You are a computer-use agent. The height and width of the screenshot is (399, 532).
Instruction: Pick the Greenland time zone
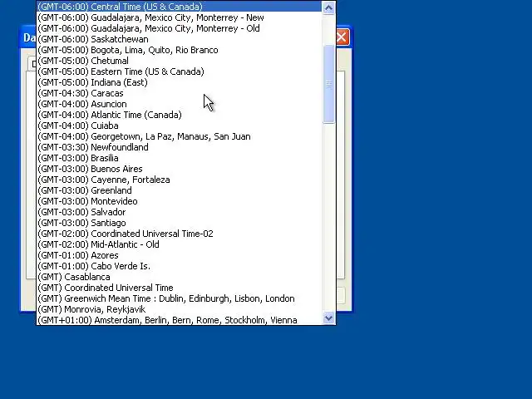pyautogui.click(x=180, y=190)
